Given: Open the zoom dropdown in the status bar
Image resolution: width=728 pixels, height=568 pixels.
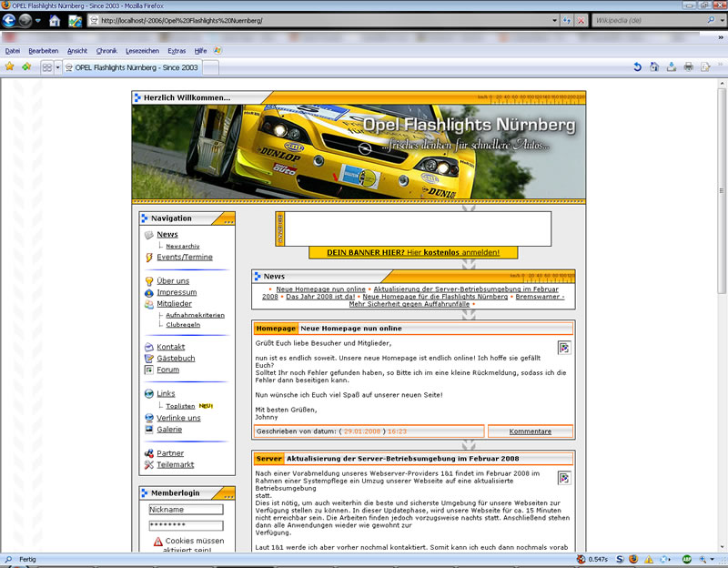Looking at the screenshot, I should [x=712, y=559].
